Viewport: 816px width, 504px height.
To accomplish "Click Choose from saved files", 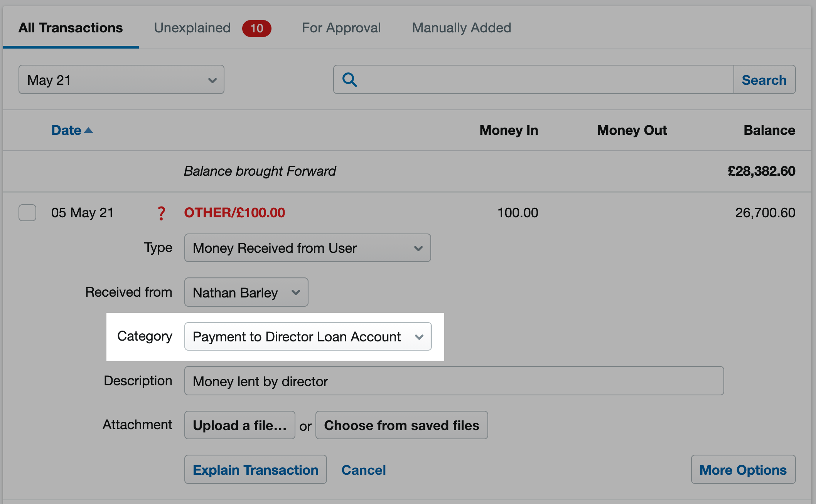I will [x=402, y=425].
